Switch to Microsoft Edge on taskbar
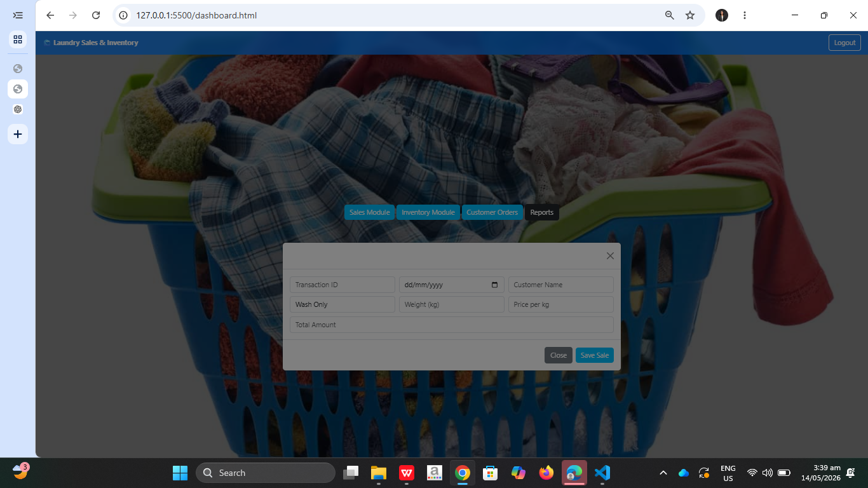This screenshot has width=868, height=488. coord(574,473)
